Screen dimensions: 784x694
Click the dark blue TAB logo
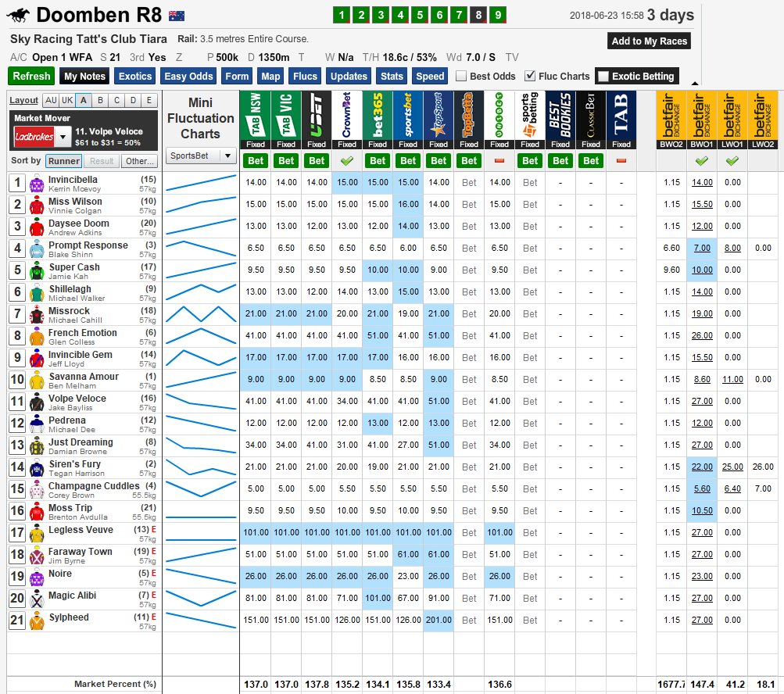click(621, 115)
